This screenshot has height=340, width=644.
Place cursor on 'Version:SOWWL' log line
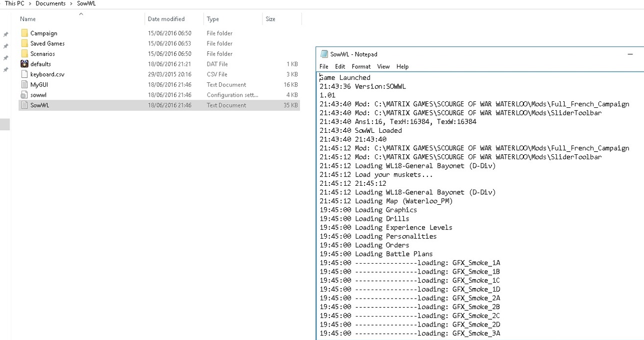coord(363,86)
